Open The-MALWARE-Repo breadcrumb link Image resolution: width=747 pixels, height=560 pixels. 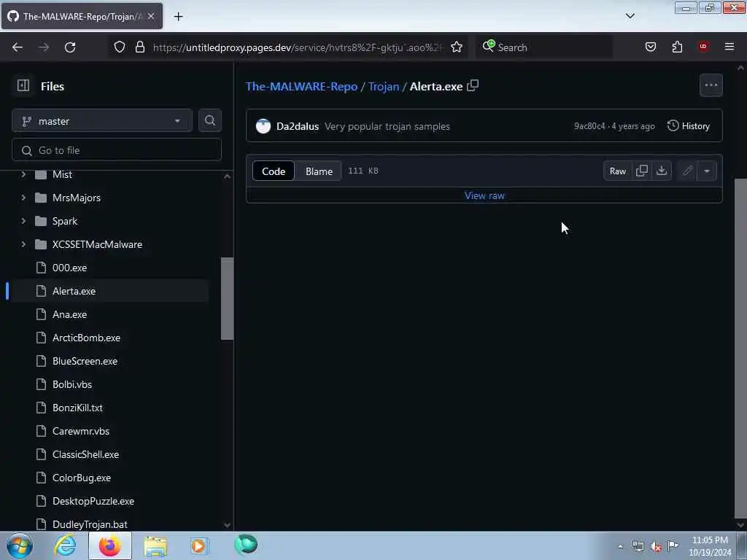tap(301, 86)
